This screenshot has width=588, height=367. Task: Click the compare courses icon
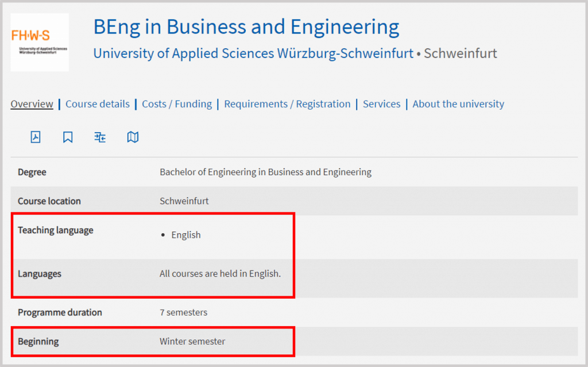tap(100, 137)
